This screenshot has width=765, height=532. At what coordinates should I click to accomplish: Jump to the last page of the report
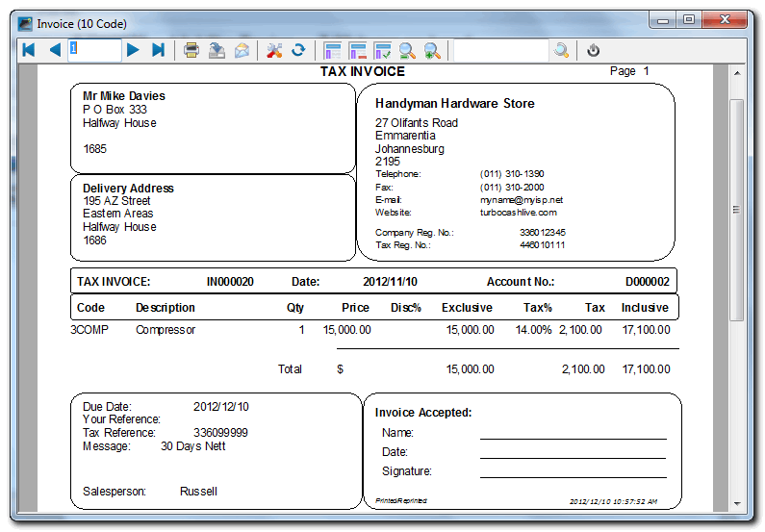click(x=159, y=50)
